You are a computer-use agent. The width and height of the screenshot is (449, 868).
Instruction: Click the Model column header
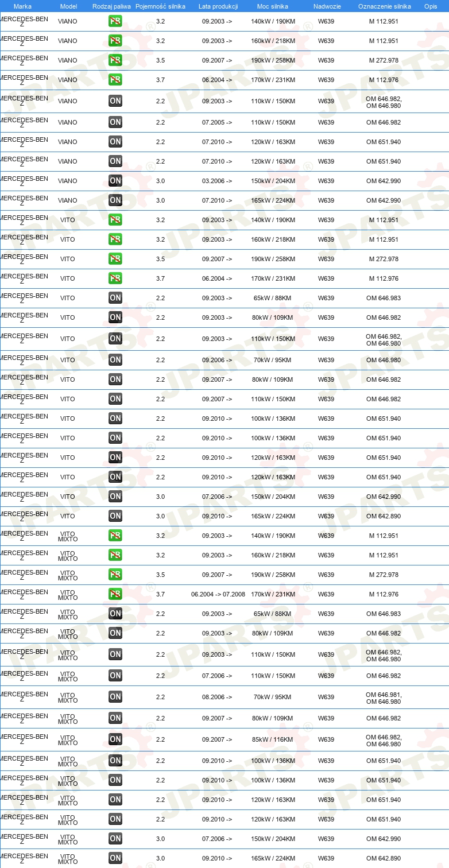[x=68, y=6]
